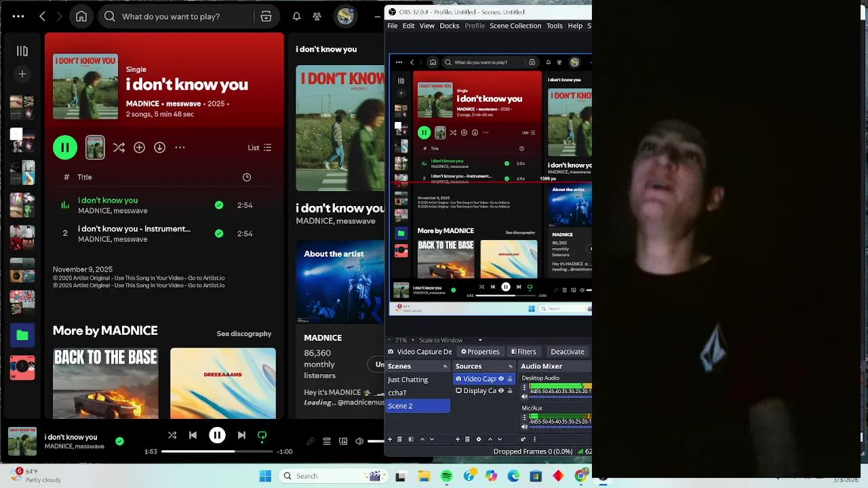This screenshot has width=868, height=488.
Task: Skip to next track
Action: coord(241,435)
